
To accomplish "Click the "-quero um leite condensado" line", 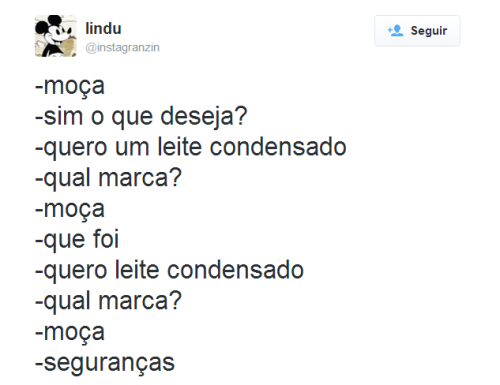I will [191, 147].
